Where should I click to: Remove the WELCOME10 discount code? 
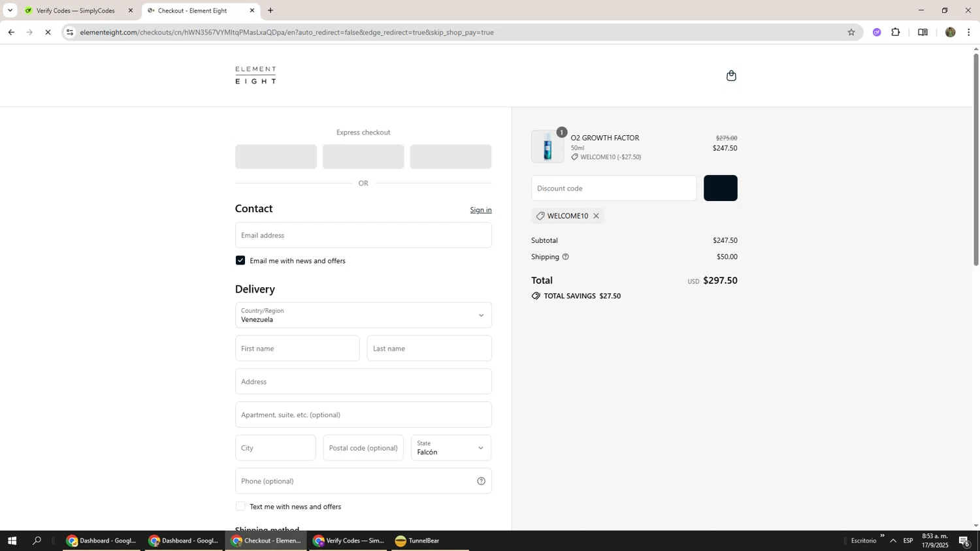pyautogui.click(x=596, y=216)
